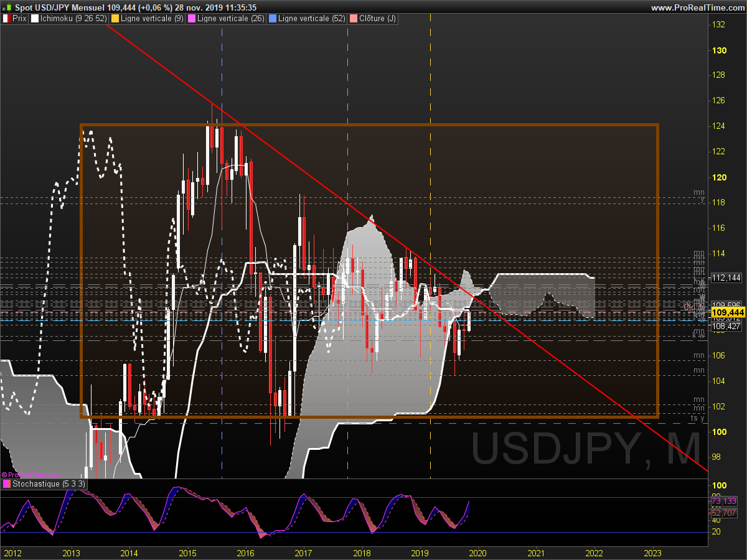
Task: Click the magenta Stochastique color swatch
Action: tap(6, 483)
